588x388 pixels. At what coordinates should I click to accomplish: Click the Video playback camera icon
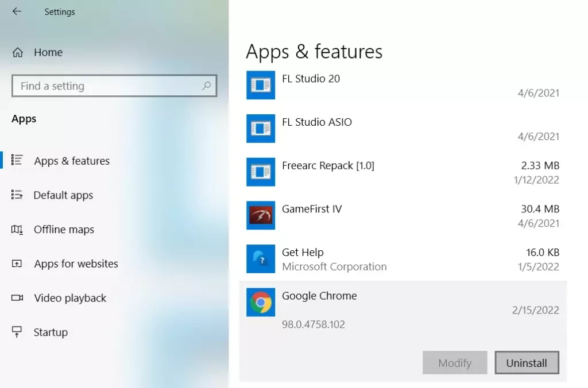point(17,298)
